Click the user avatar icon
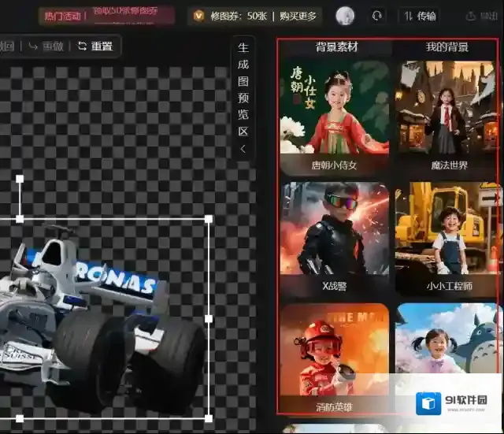 (x=345, y=16)
